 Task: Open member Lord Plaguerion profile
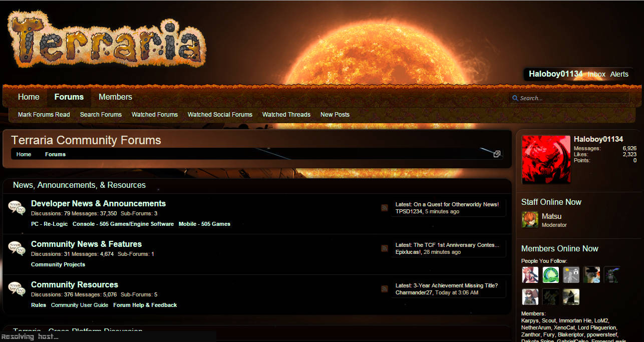click(597, 327)
